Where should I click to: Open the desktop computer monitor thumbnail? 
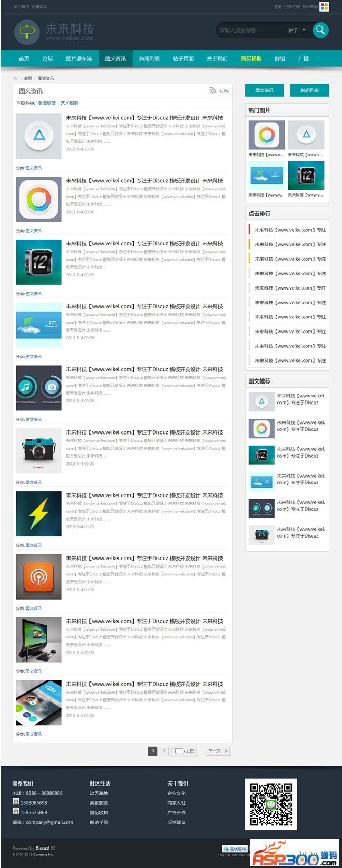[39, 639]
